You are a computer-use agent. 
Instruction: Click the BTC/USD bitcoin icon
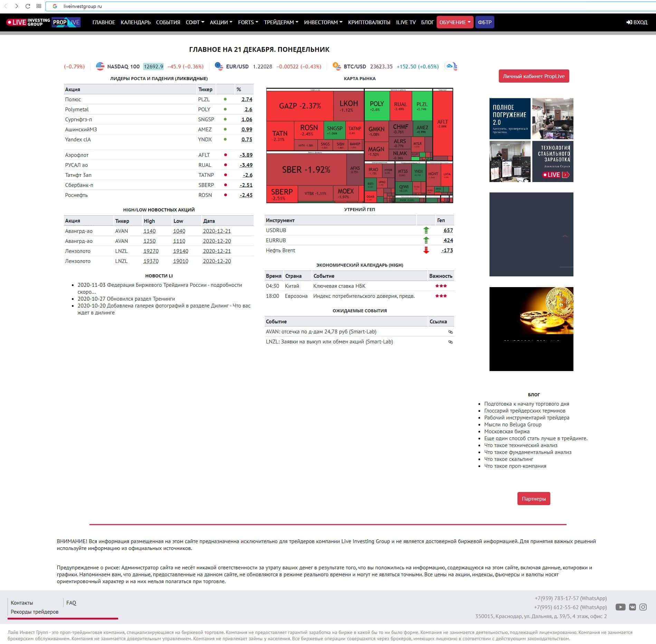[x=337, y=66]
